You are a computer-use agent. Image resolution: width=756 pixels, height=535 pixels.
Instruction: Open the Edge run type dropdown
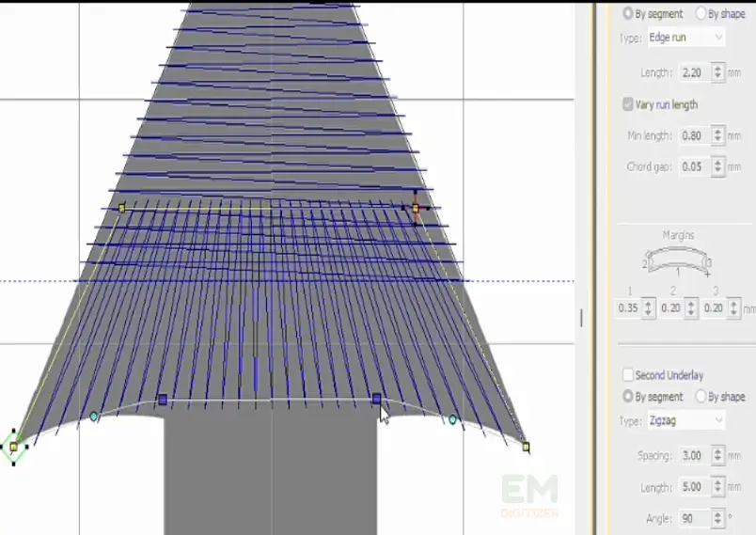click(685, 37)
